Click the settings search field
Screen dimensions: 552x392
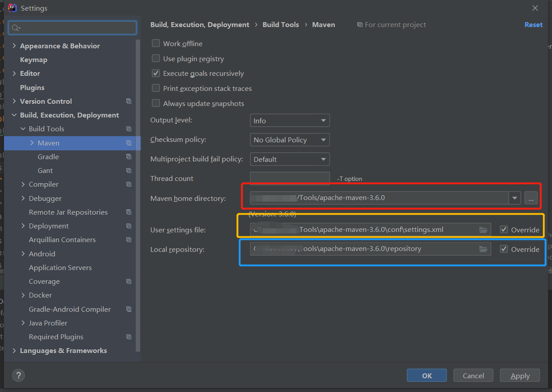[x=73, y=28]
